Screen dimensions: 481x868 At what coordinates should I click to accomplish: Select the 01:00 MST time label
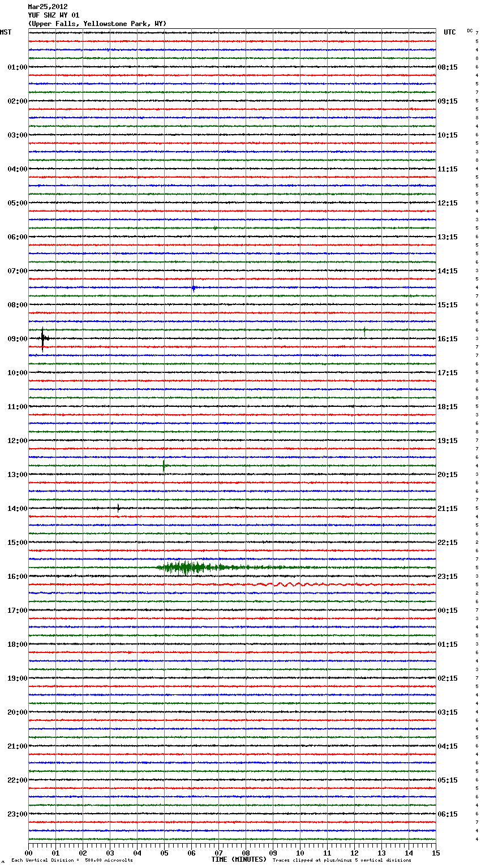coord(18,67)
